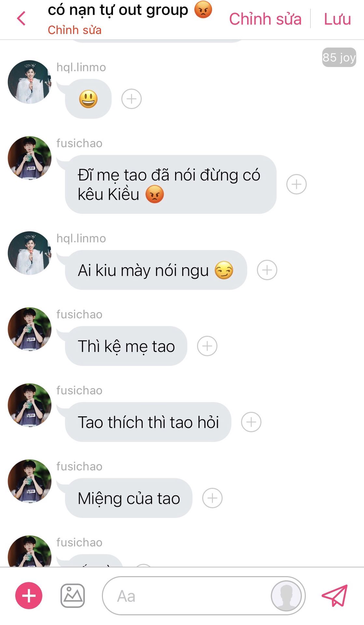Screen dimensions: 364x625
Task: Tap plus beside "Tao thích thì tao hỏi"
Action: click(251, 422)
